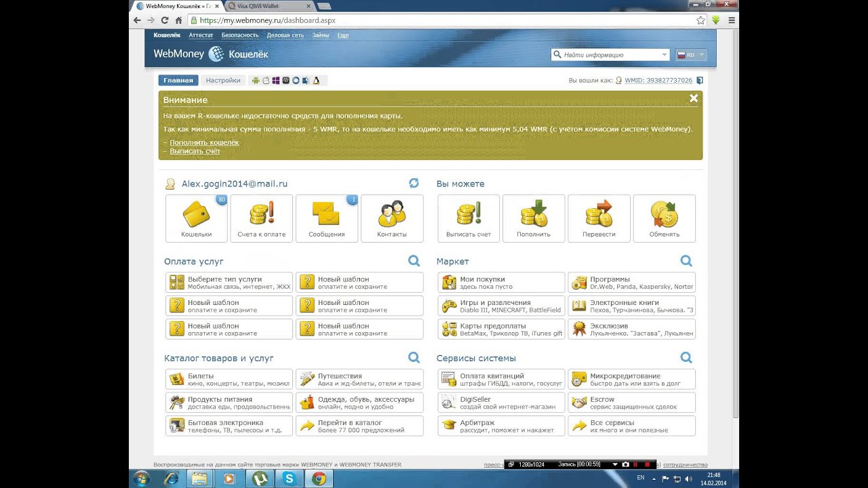Open Продукты питания

pos(229,403)
